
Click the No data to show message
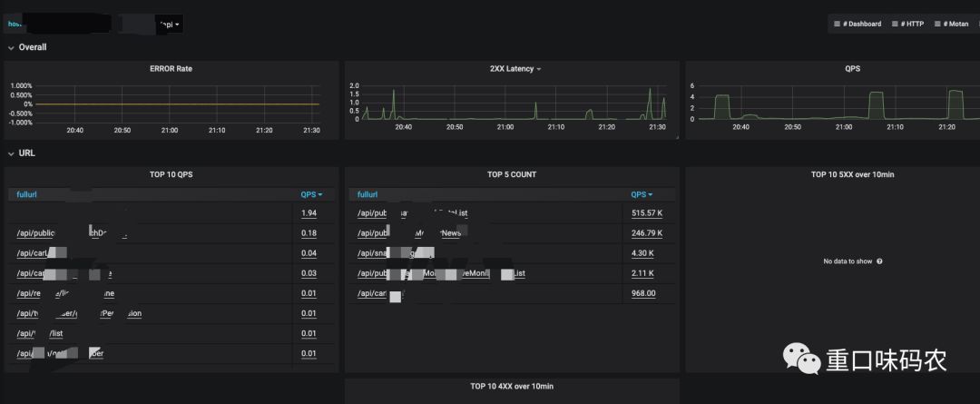coord(848,261)
